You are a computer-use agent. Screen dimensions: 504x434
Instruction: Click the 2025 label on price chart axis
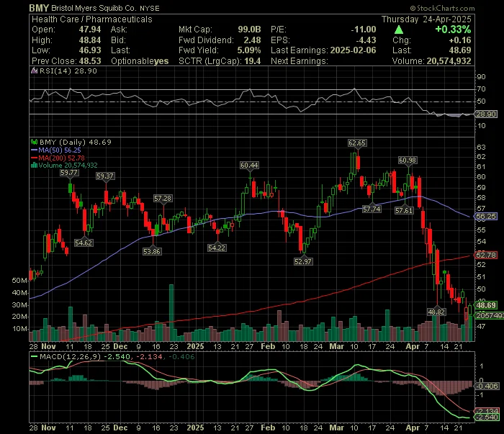coord(195,347)
